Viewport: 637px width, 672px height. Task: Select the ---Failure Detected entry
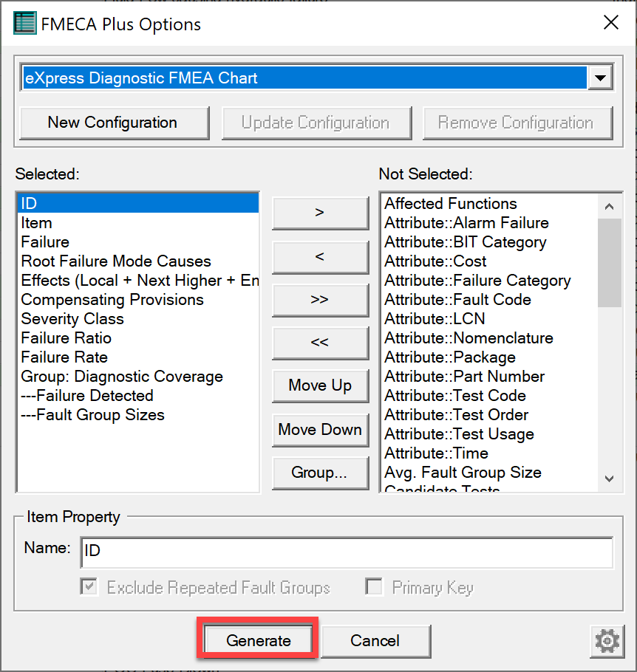click(x=138, y=396)
